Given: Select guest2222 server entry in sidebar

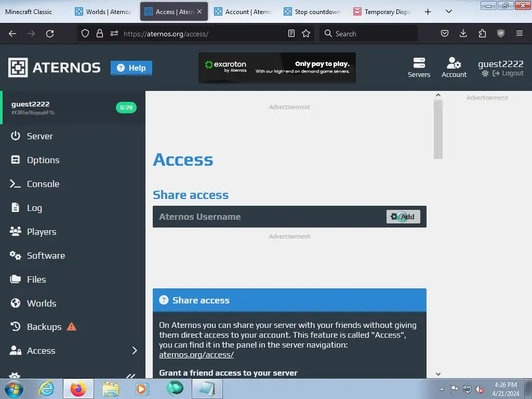Looking at the screenshot, I should coord(73,108).
